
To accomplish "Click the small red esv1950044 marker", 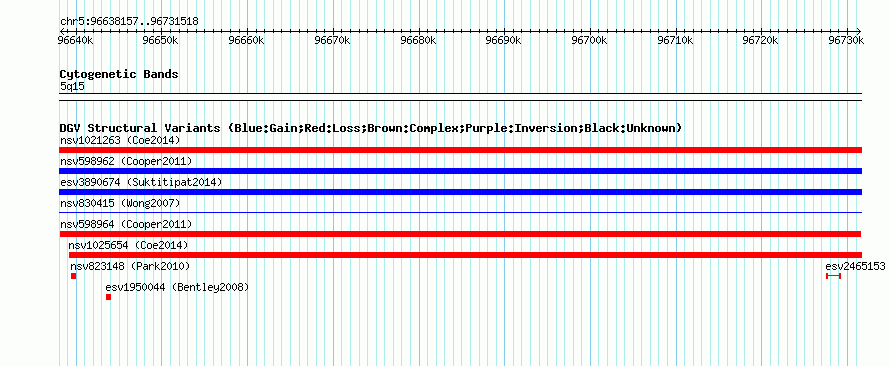I will 108,297.
